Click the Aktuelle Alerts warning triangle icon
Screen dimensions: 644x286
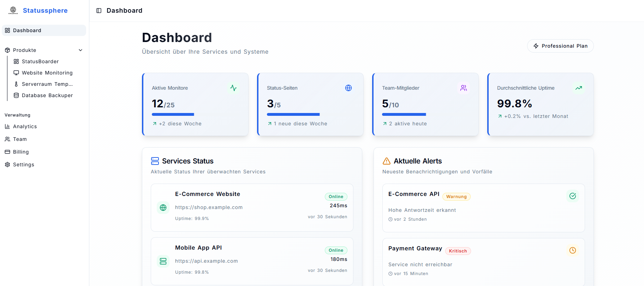click(387, 161)
